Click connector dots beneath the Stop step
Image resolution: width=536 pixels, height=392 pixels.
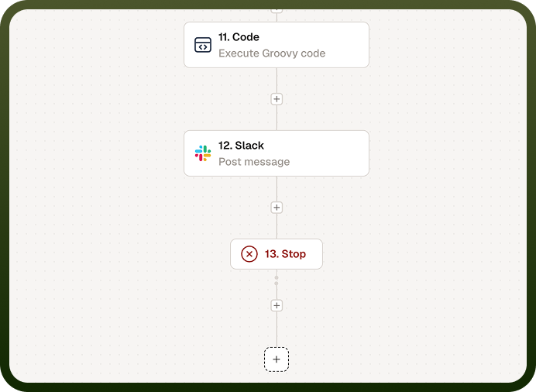pos(277,280)
